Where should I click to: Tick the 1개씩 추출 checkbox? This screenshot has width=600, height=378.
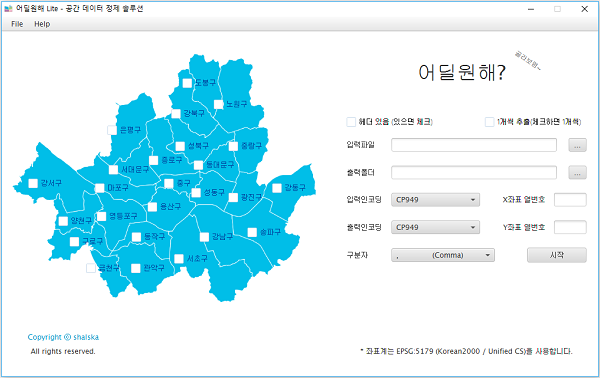point(489,122)
